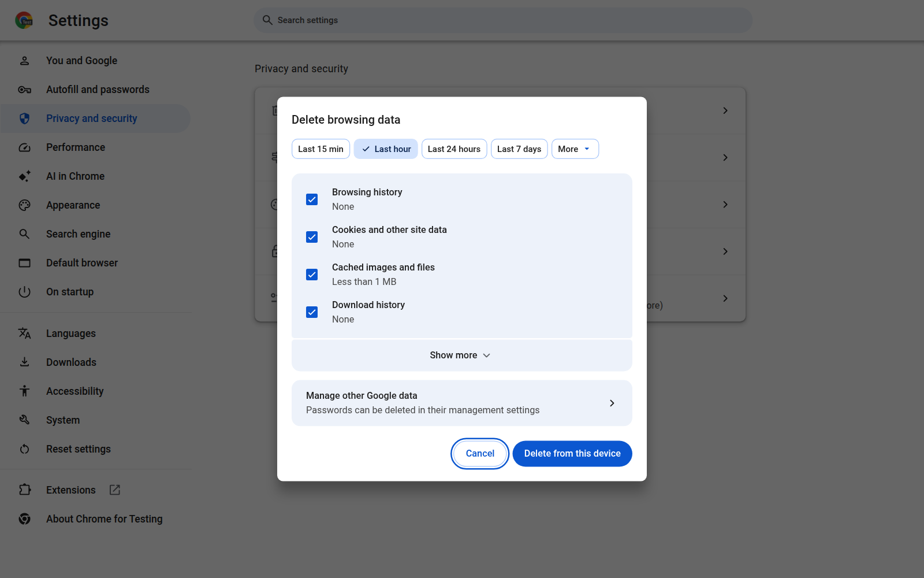The height and width of the screenshot is (578, 924).
Task: Uncheck Cached images and files checkbox
Action: click(x=312, y=275)
